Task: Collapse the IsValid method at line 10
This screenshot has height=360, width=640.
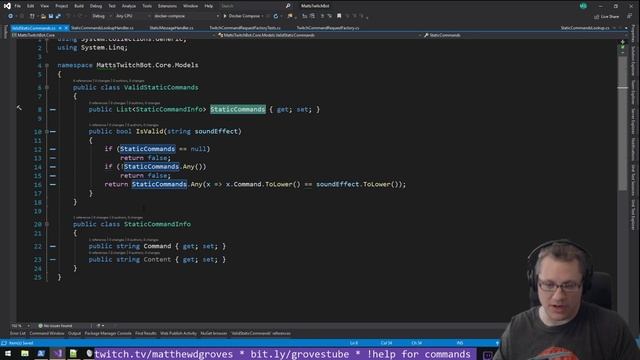Action: coord(47,131)
